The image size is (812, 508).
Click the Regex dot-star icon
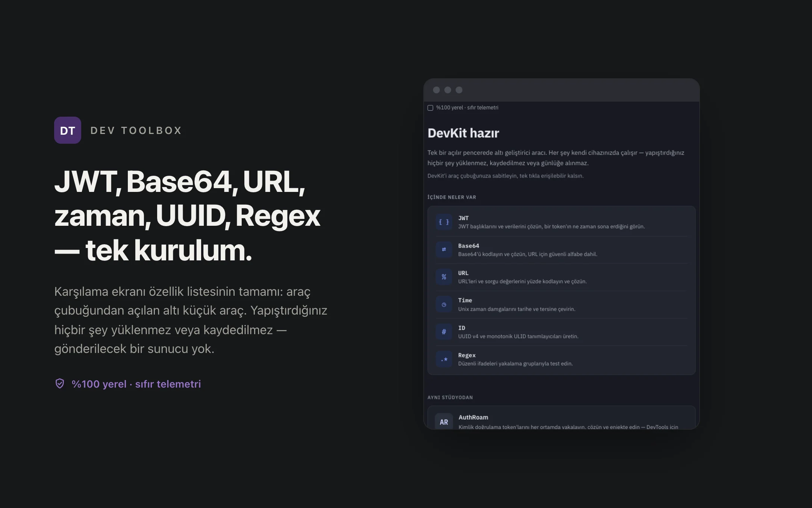tap(444, 359)
